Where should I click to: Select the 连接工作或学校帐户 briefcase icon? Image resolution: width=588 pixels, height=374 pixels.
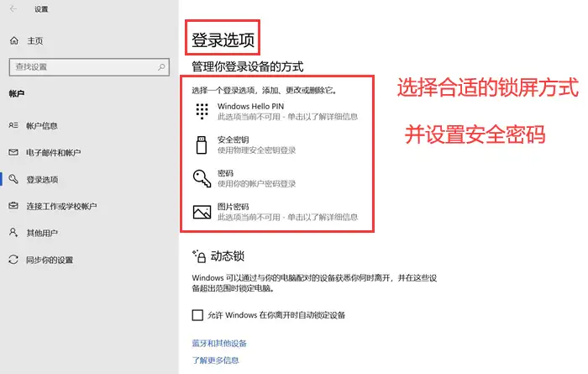[x=13, y=206]
